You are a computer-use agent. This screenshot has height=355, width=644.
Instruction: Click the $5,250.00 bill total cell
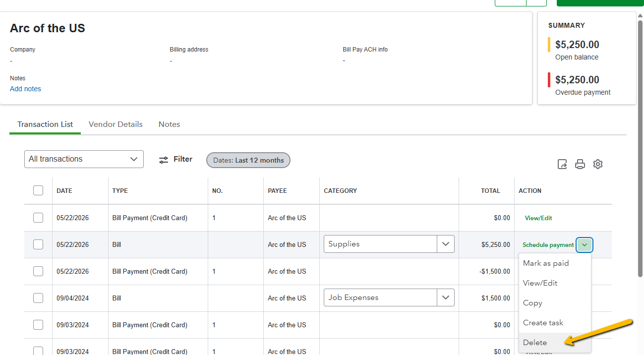point(495,244)
